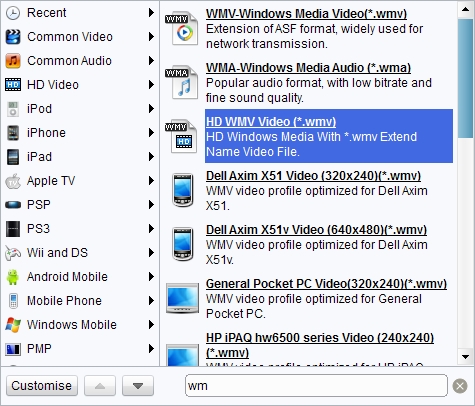Click the iPod device icon
Viewport: 475px width, 406px height.
pyautogui.click(x=13, y=109)
